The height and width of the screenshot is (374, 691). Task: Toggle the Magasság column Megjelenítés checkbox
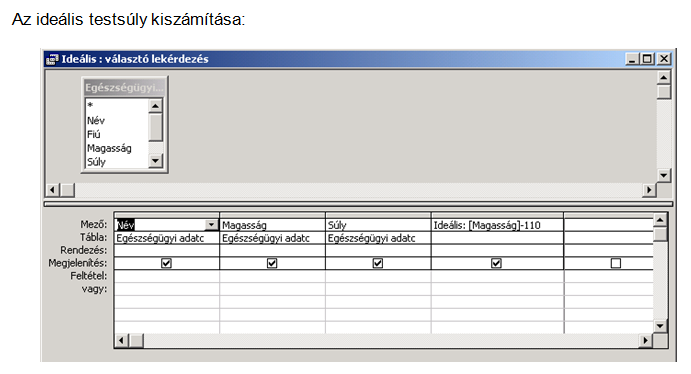[272, 263]
